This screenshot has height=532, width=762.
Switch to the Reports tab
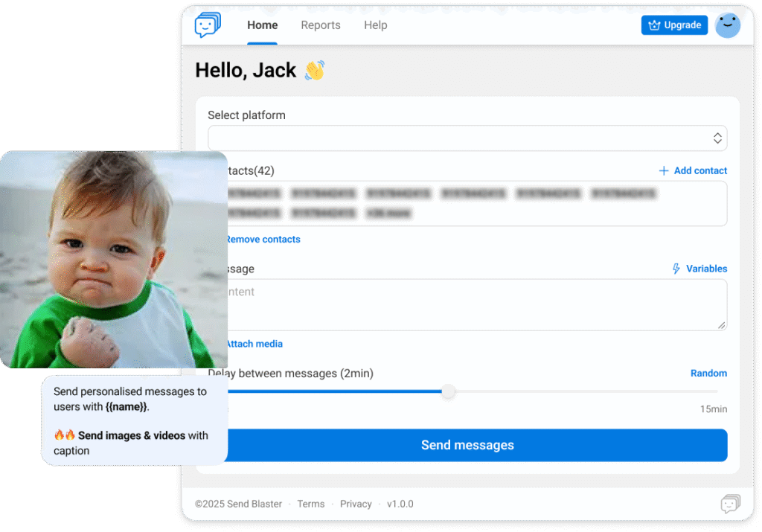(x=320, y=25)
